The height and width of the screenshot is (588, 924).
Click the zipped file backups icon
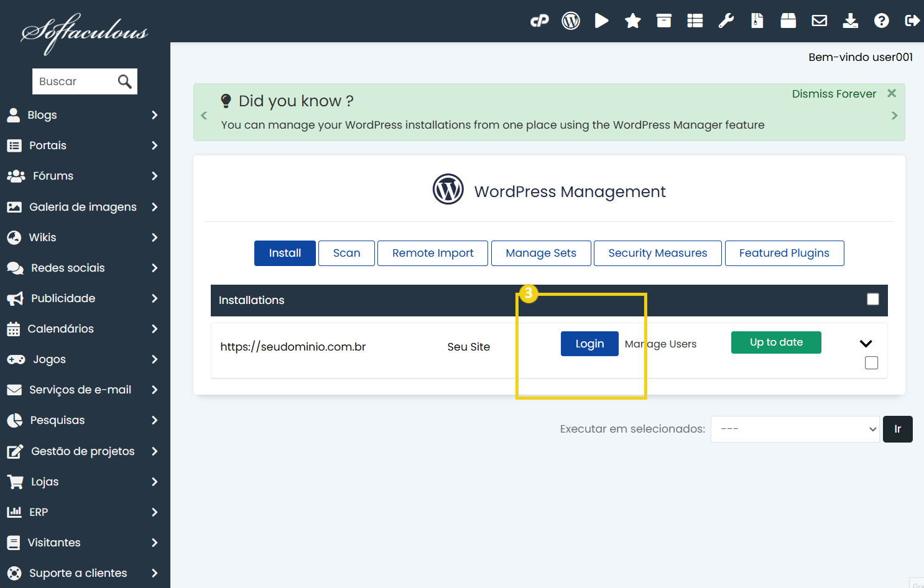757,21
